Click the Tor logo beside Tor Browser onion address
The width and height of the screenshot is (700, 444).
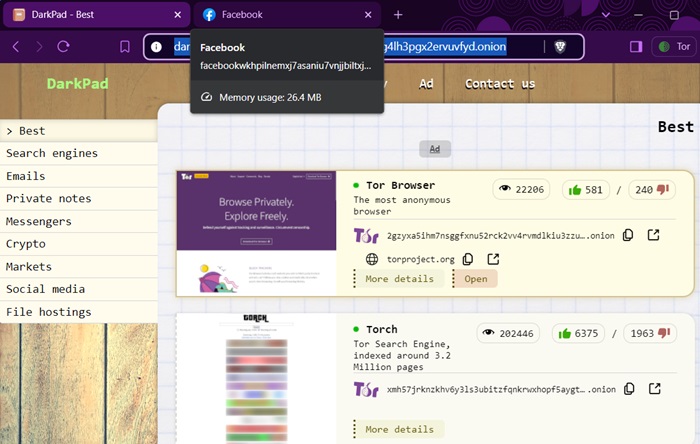[x=366, y=236]
